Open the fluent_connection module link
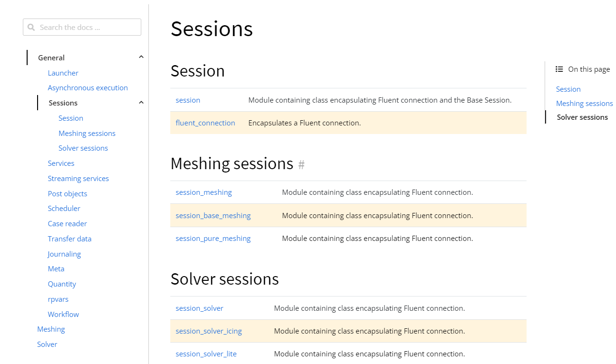The width and height of the screenshot is (616, 364). pos(205,123)
